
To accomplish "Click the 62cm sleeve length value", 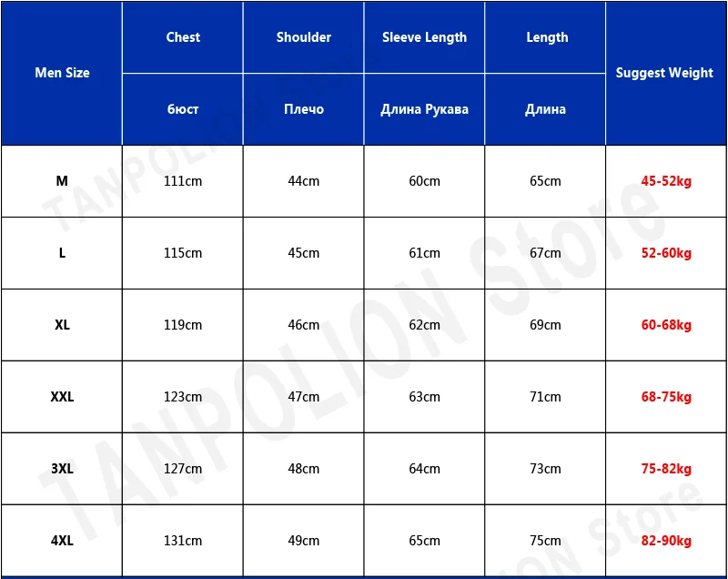I will click(424, 325).
